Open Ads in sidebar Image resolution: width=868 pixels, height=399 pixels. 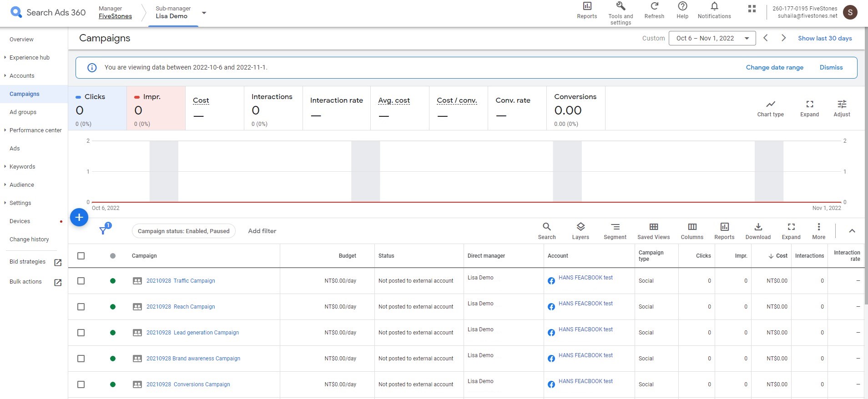click(15, 149)
